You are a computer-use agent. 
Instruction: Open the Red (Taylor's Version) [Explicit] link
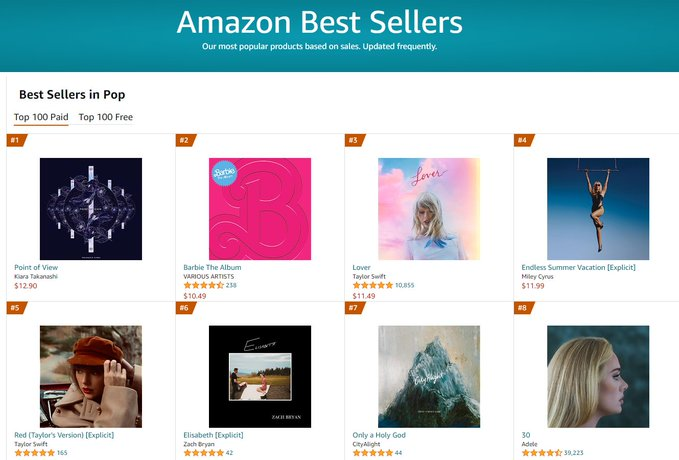(64, 435)
